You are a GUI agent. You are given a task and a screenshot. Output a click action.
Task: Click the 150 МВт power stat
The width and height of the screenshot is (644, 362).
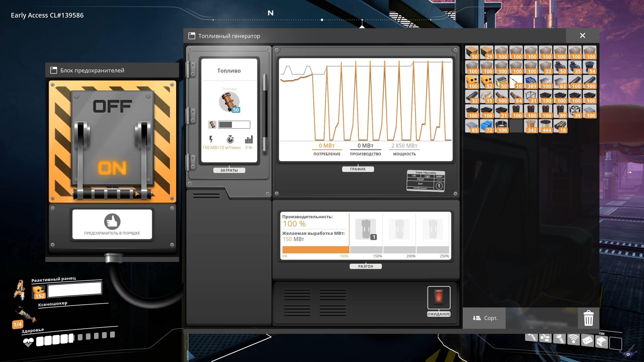(x=211, y=143)
